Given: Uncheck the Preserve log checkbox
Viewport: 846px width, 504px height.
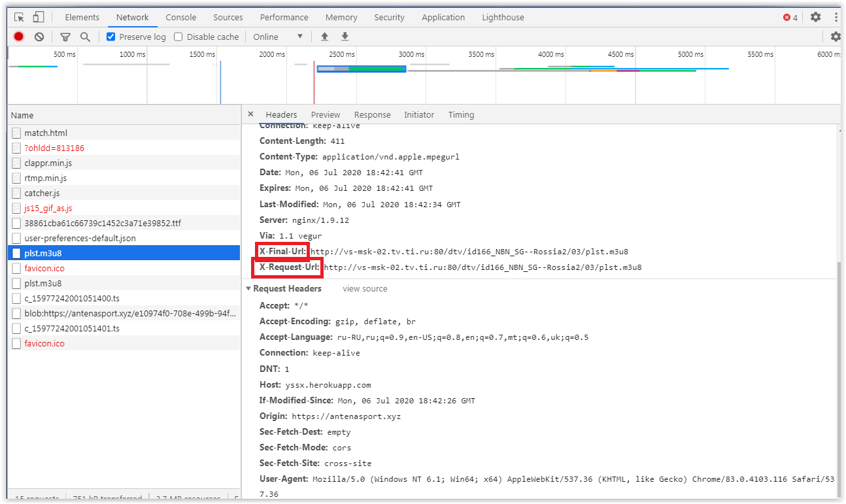Looking at the screenshot, I should pyautogui.click(x=111, y=37).
